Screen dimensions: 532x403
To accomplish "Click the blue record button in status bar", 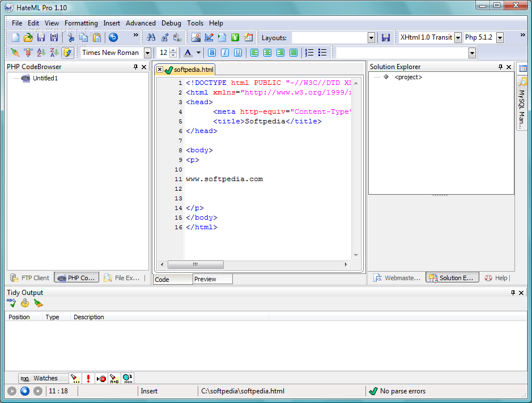I will (25, 391).
